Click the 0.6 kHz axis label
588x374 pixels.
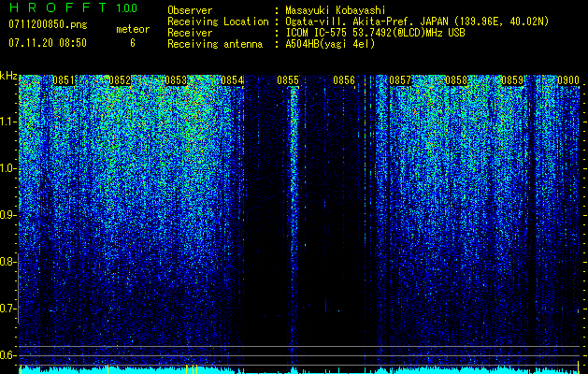[7, 355]
